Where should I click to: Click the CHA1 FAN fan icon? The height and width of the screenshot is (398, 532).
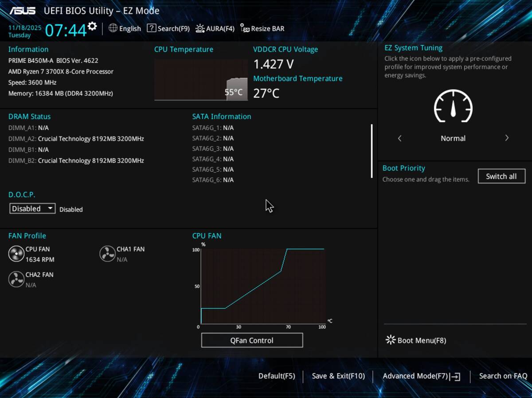click(x=107, y=254)
